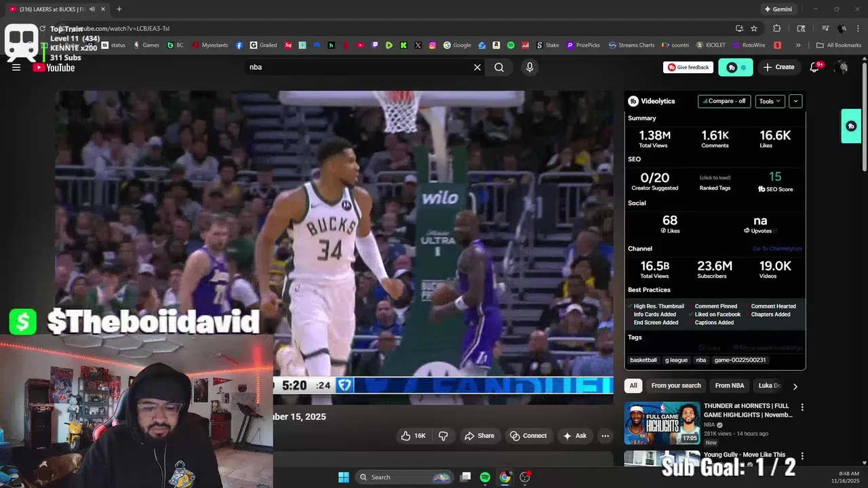868x488 pixels.
Task: Open the Chrome extensions puzzle icon
Action: pyautogui.click(x=777, y=28)
